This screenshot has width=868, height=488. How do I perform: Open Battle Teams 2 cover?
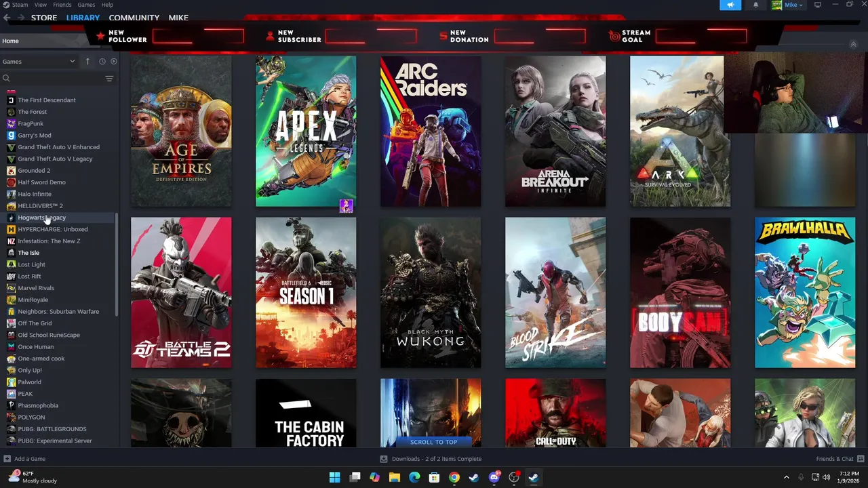tap(181, 293)
